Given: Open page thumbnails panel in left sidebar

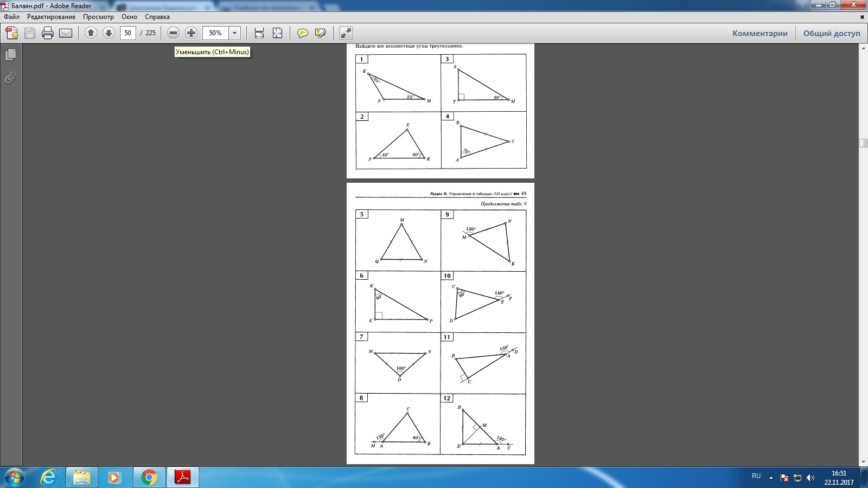Looking at the screenshot, I should (x=10, y=55).
